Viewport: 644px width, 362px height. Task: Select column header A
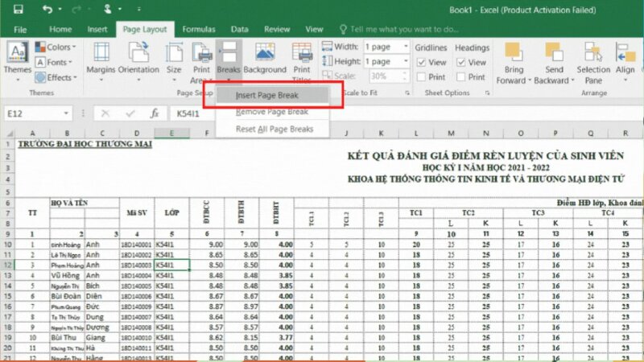click(32, 133)
